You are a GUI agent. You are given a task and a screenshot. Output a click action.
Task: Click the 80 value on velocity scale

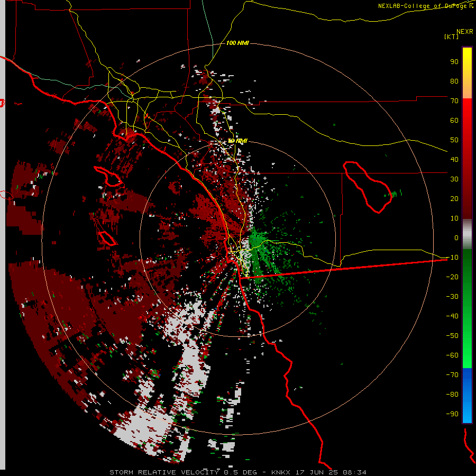pyautogui.click(x=454, y=81)
